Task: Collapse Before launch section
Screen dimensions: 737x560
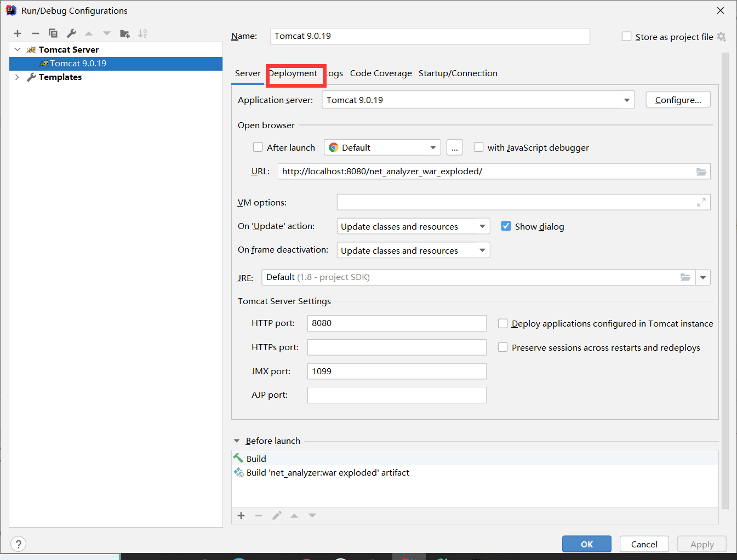Action: point(237,441)
